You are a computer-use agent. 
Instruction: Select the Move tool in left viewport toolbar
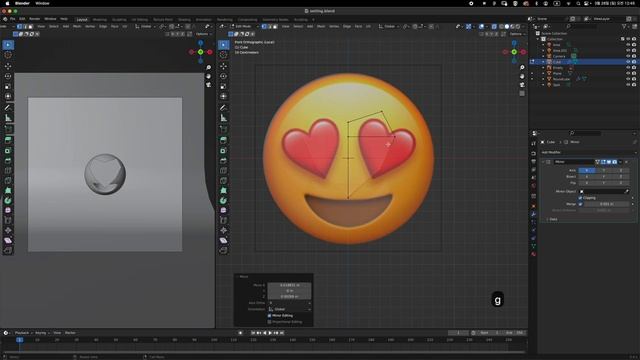[8, 66]
